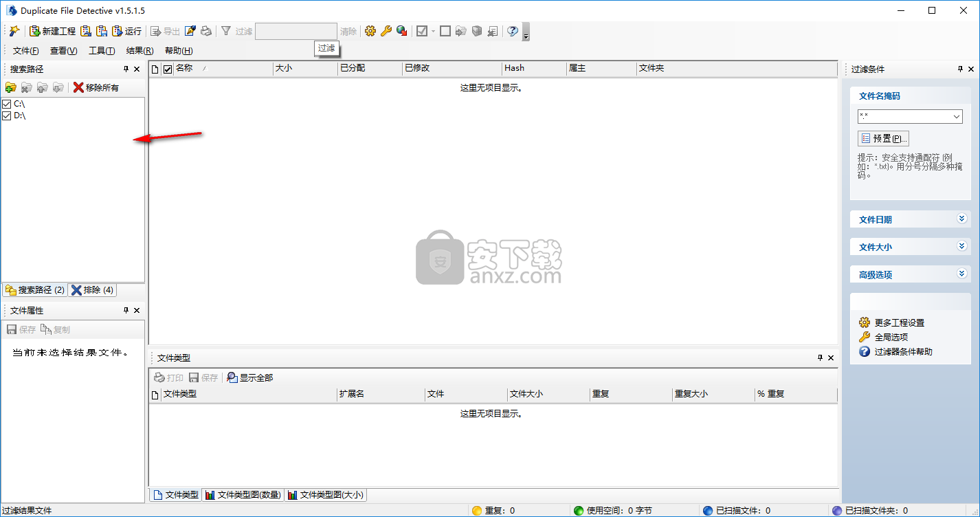This screenshot has width=980, height=517.
Task: Open 过滤器条件帮助 link
Action: coord(903,351)
